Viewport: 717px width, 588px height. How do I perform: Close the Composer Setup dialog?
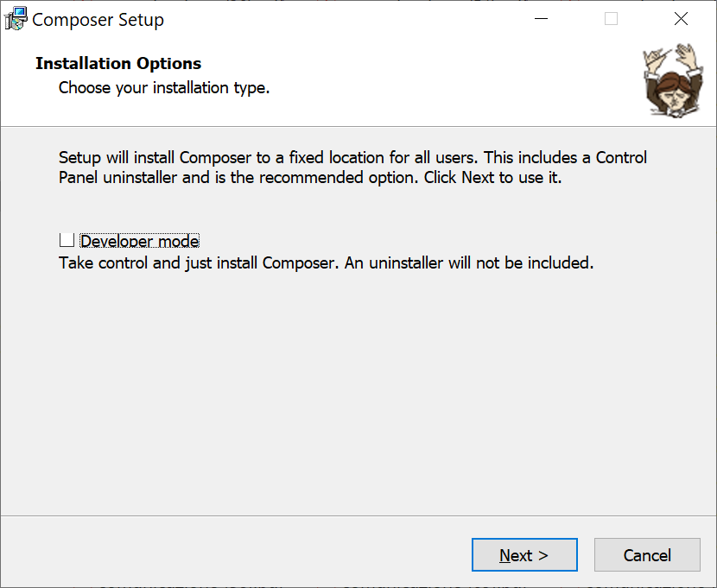click(x=681, y=19)
